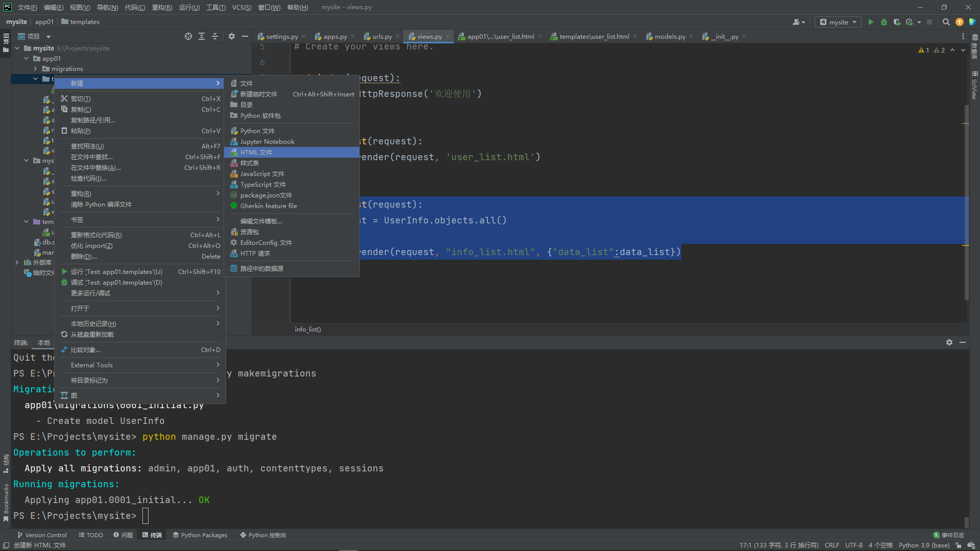Expand the 外部库 node
The height and width of the screenshot is (551, 980).
pyautogui.click(x=17, y=262)
